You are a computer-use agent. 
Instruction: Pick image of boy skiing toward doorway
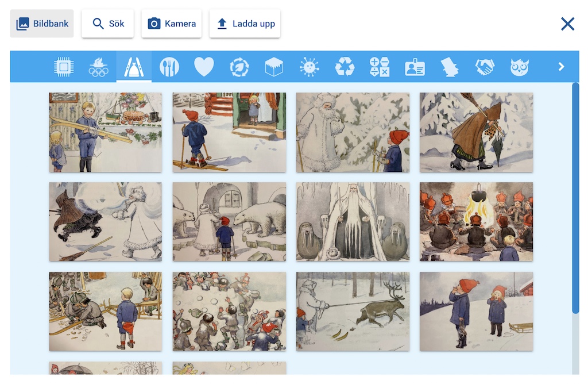[x=229, y=133]
